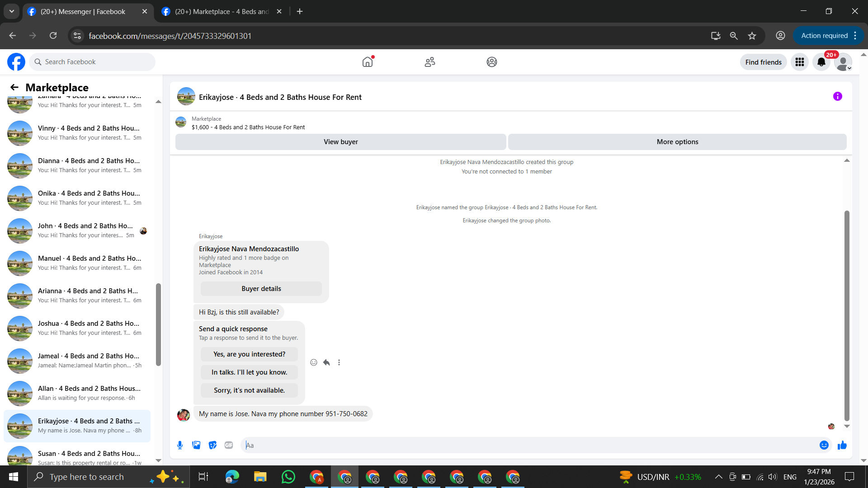React to the quick response message
Viewport: 868px width, 488px height.
(314, 362)
